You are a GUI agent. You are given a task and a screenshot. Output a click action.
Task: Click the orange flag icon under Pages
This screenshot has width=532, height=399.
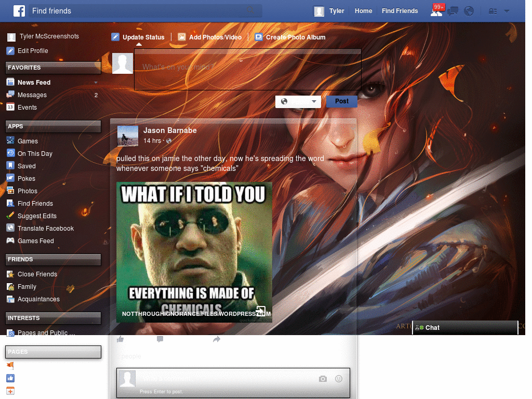point(10,365)
